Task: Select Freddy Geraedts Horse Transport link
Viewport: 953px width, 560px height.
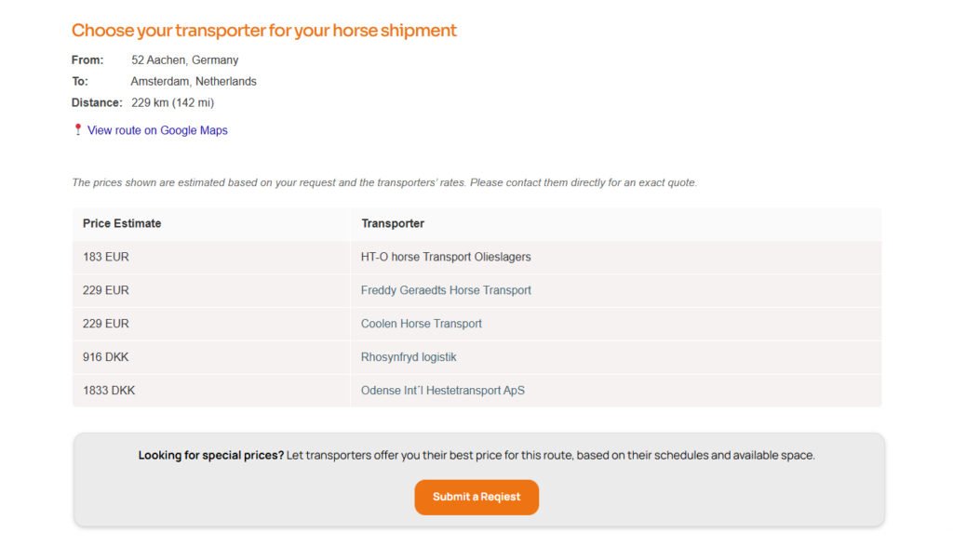Action: pos(446,290)
